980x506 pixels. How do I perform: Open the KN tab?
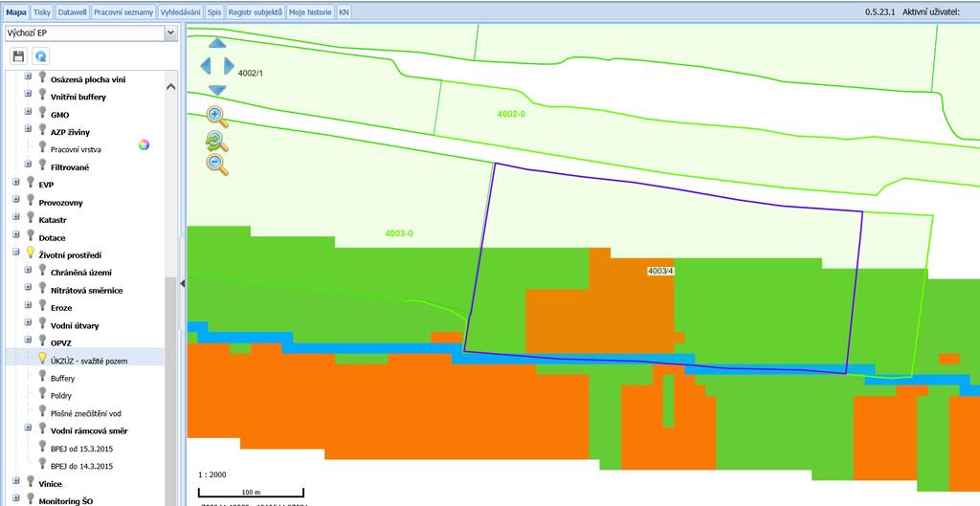click(344, 11)
